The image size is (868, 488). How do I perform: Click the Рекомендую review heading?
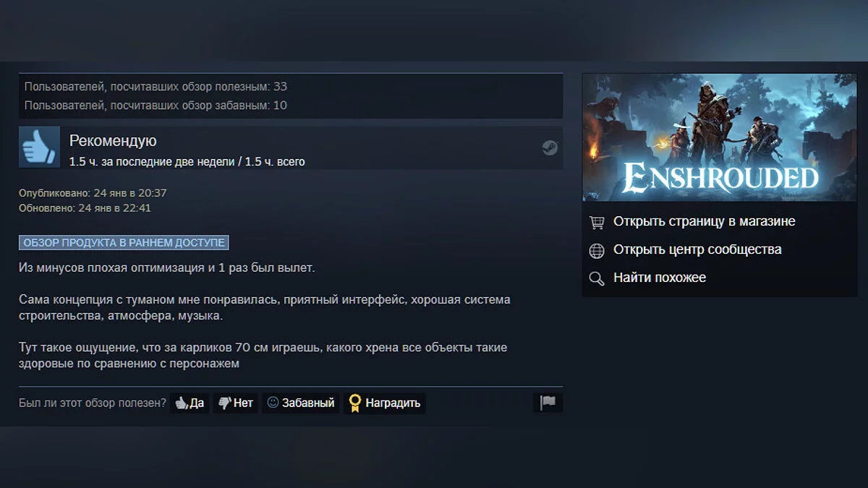coord(113,141)
